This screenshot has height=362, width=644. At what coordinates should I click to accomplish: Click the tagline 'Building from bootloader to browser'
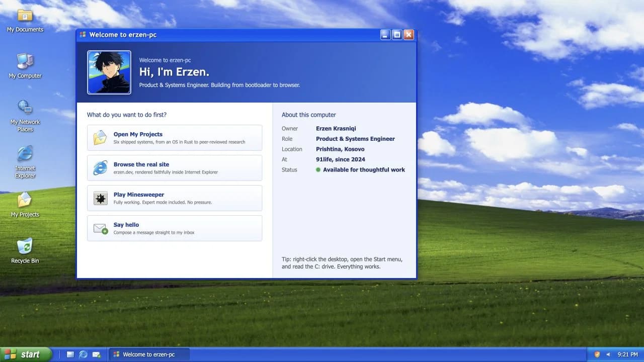coord(255,85)
